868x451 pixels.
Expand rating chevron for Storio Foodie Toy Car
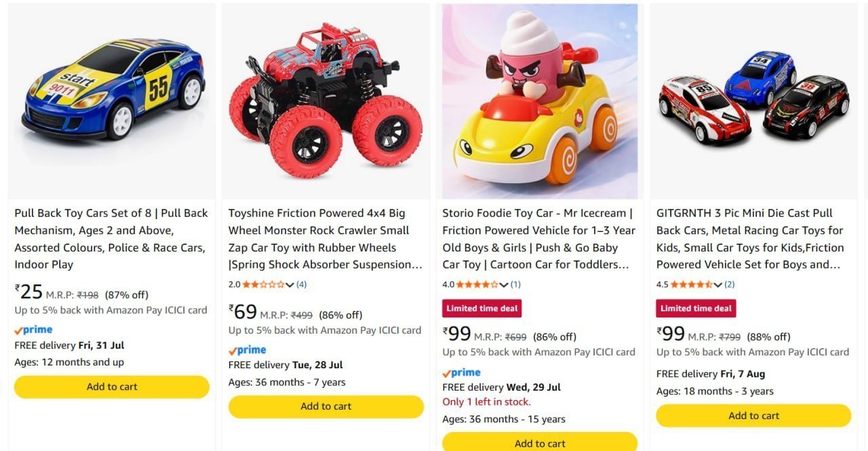pos(504,285)
